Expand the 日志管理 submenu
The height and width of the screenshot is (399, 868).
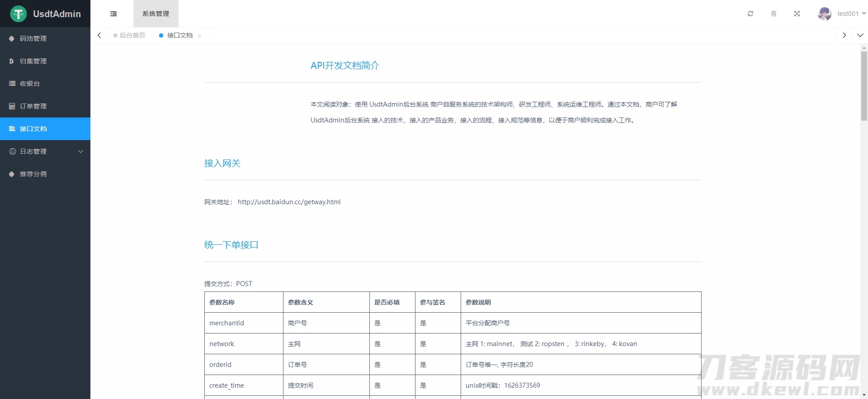[x=45, y=151]
